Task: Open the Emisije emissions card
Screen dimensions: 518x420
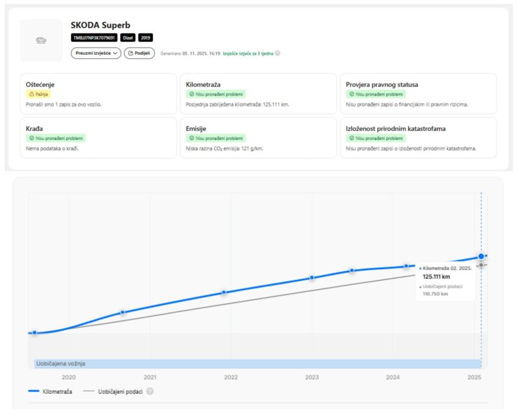Action: pyautogui.click(x=257, y=138)
